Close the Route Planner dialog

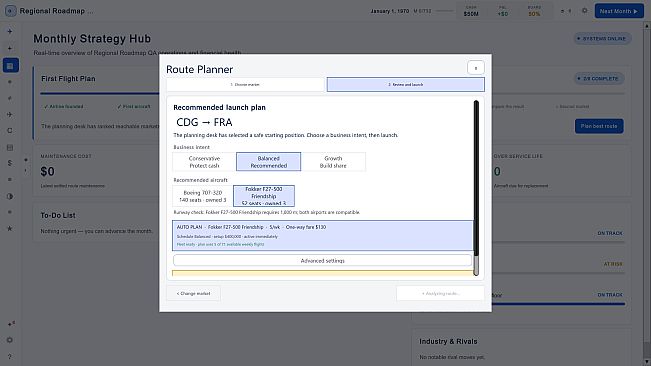(475, 68)
